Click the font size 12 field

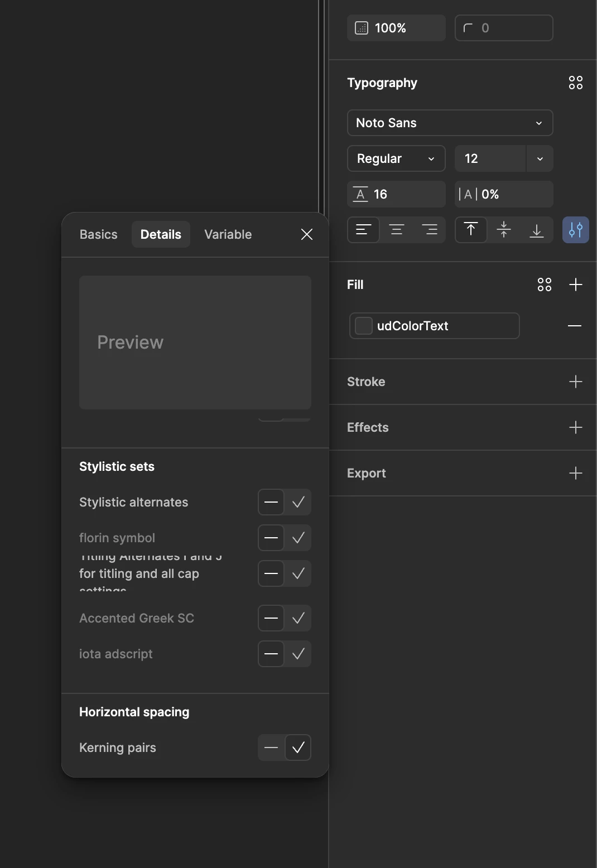click(x=490, y=158)
